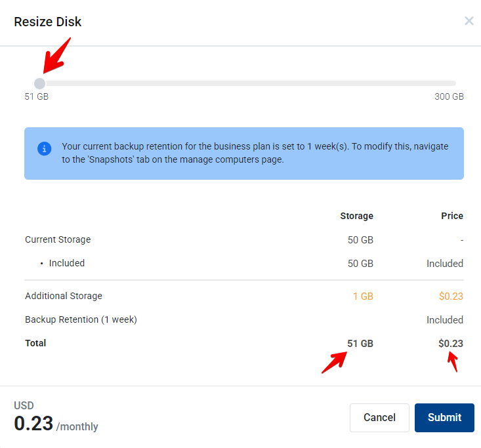Click the Additional Storage label
Viewport: 481px width, 448px height.
(64, 296)
